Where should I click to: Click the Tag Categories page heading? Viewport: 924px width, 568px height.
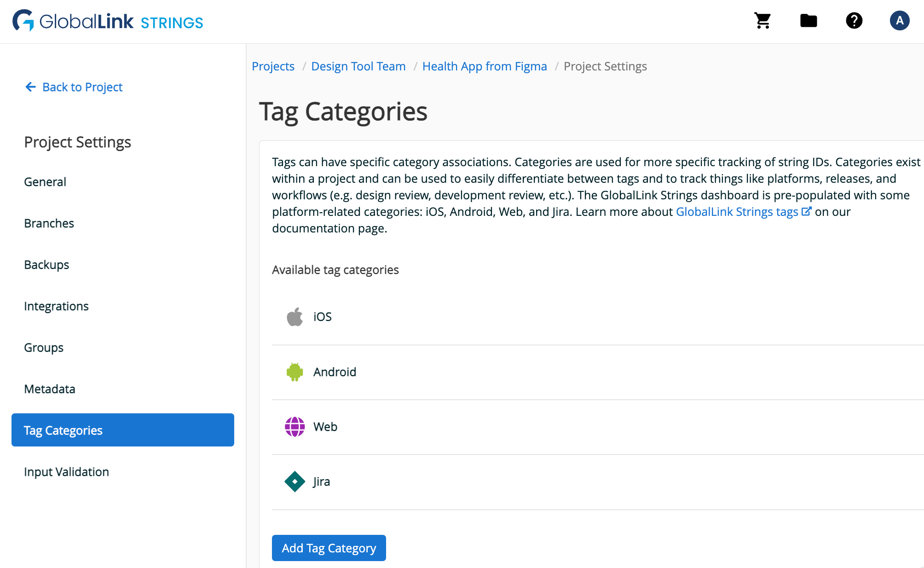coord(343,112)
